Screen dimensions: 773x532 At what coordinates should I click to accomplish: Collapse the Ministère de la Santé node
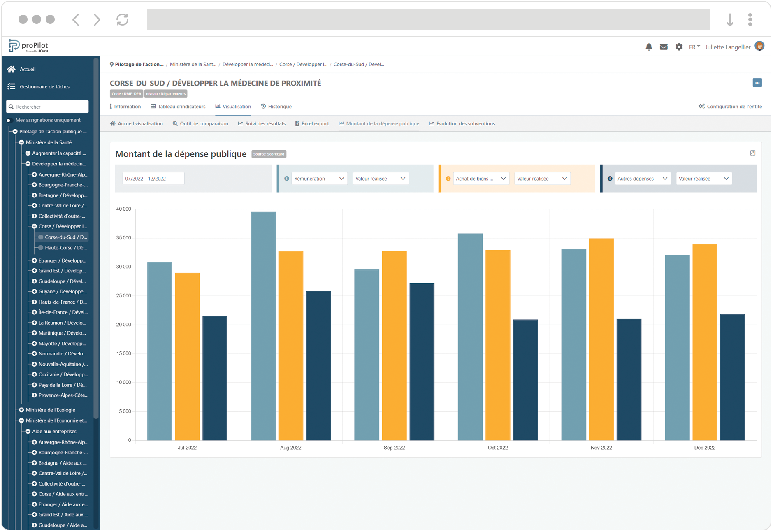(21, 142)
